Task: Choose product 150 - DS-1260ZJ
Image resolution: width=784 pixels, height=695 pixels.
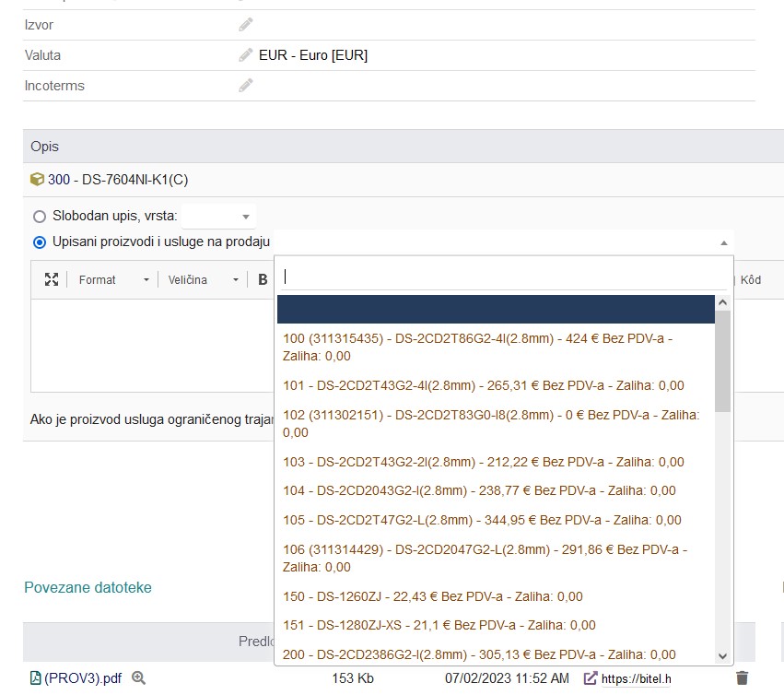Action: coord(496,596)
